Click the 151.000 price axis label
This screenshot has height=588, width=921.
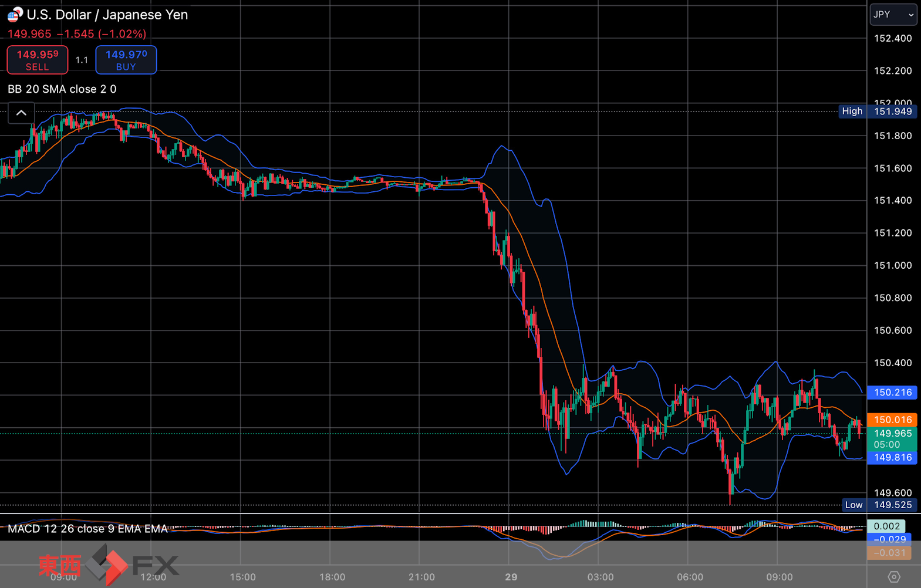893,266
